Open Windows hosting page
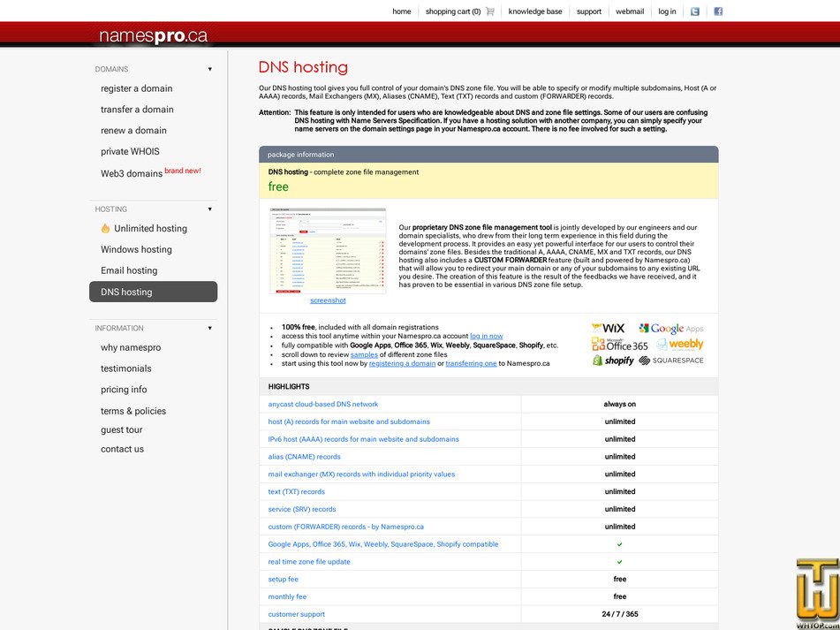Viewport: 840px width, 630px height. pos(136,249)
